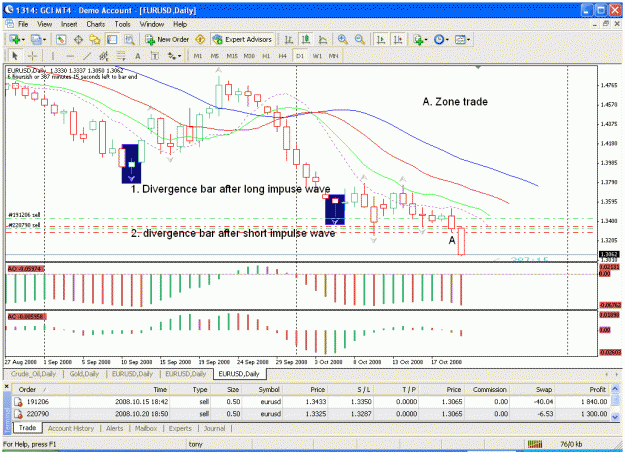Select the Fibonacci Retracement tool
Screen dimensions: 625x452
click(121, 56)
